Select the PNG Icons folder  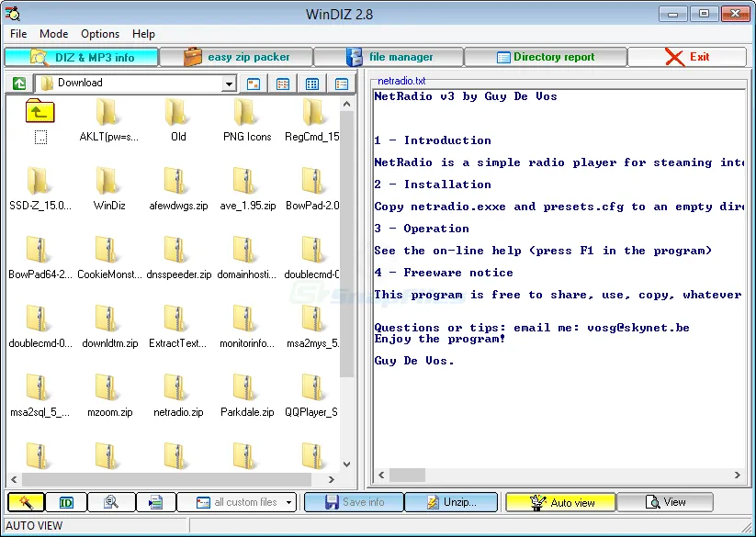[x=247, y=119]
